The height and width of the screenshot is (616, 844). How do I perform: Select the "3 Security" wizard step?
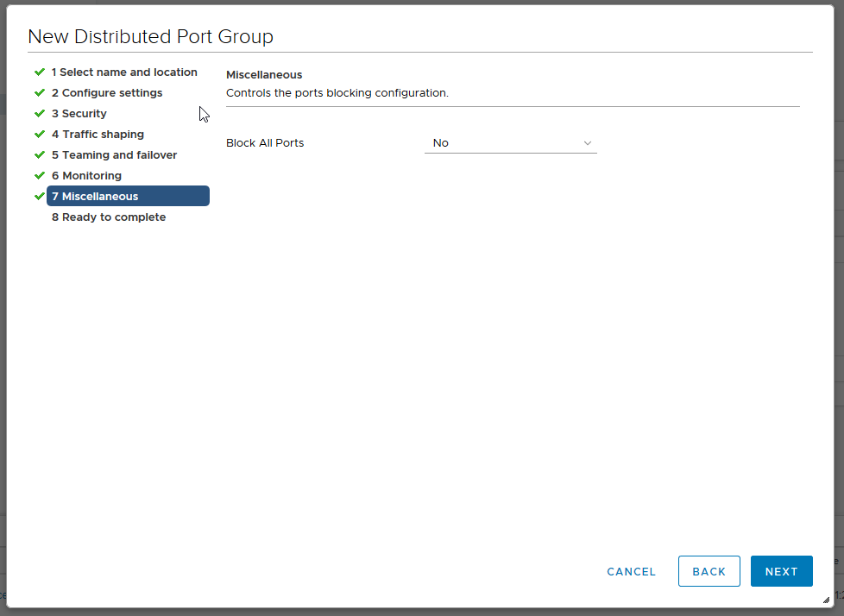79,113
